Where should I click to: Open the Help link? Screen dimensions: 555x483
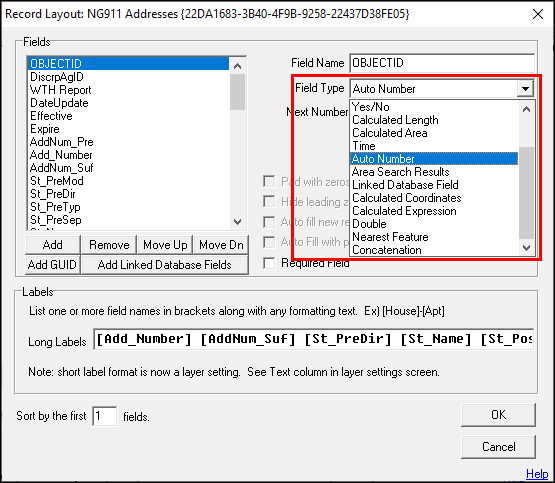pos(537,473)
